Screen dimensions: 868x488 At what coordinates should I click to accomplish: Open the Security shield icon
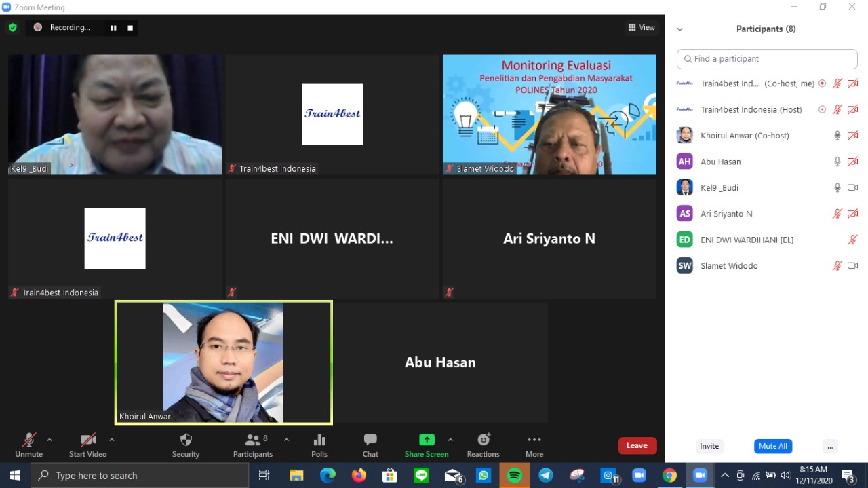coord(186,440)
